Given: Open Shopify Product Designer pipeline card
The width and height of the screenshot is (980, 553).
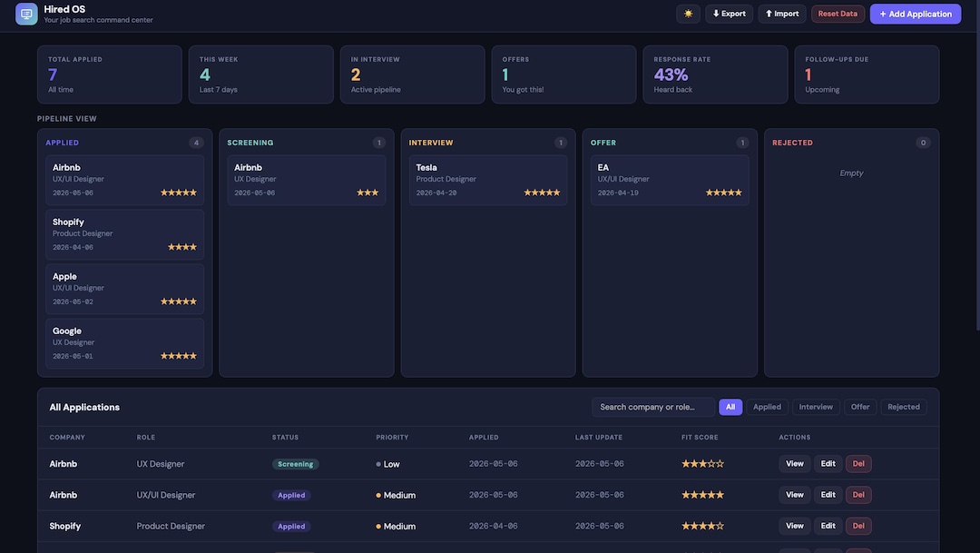Looking at the screenshot, I should [x=124, y=234].
